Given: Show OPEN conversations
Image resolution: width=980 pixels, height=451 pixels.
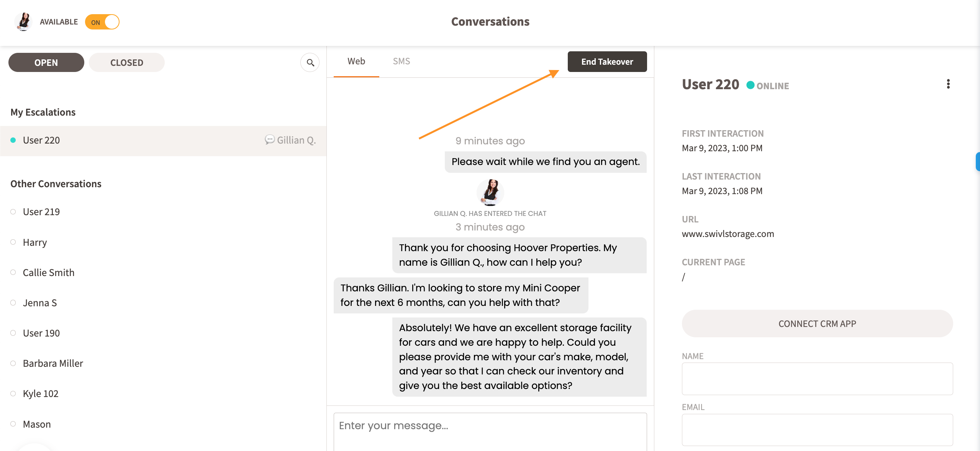Looking at the screenshot, I should tap(46, 62).
